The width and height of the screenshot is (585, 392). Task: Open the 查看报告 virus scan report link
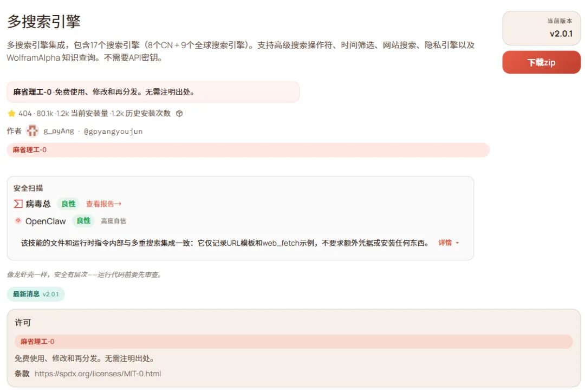(103, 204)
